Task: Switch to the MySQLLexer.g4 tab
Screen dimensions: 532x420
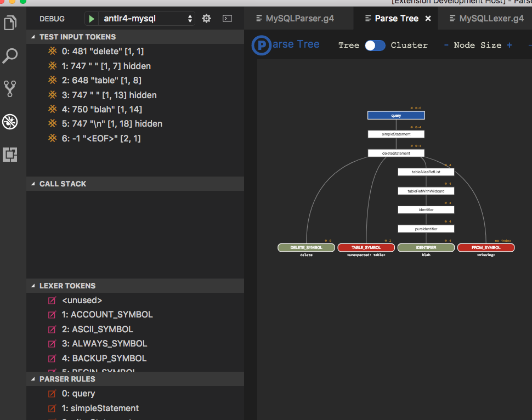Action: coord(490,18)
